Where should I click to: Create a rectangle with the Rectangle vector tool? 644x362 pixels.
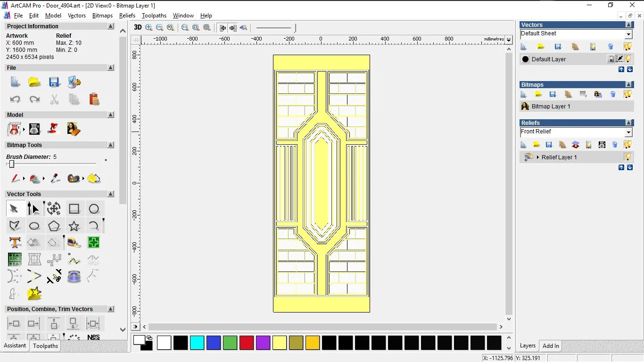[74, 208]
